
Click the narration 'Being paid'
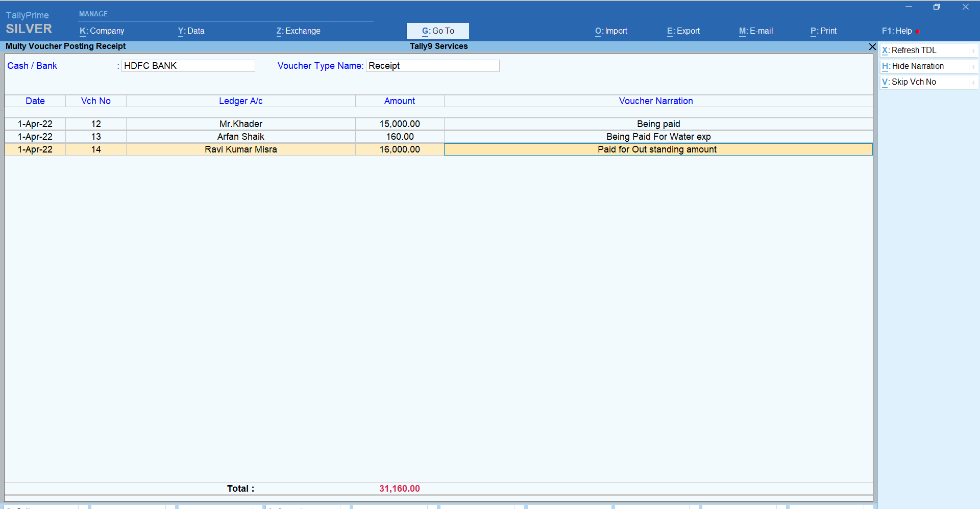pyautogui.click(x=658, y=124)
